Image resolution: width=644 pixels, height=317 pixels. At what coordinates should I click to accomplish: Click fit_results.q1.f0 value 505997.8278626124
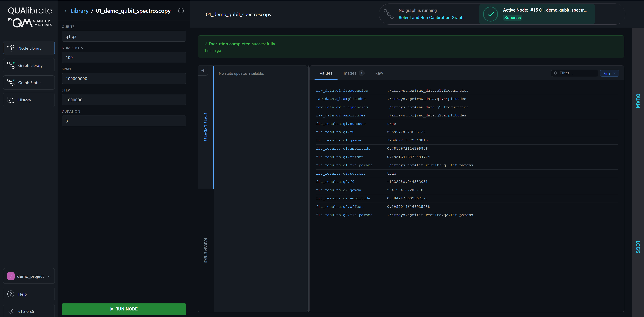(x=406, y=132)
